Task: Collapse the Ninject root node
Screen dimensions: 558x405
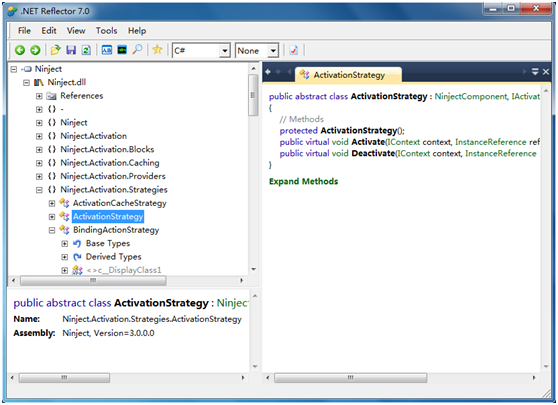Action: click(14, 69)
